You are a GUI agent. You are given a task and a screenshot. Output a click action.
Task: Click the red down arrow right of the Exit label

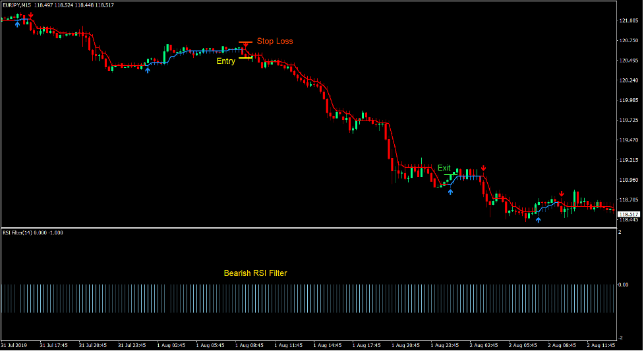[484, 169]
